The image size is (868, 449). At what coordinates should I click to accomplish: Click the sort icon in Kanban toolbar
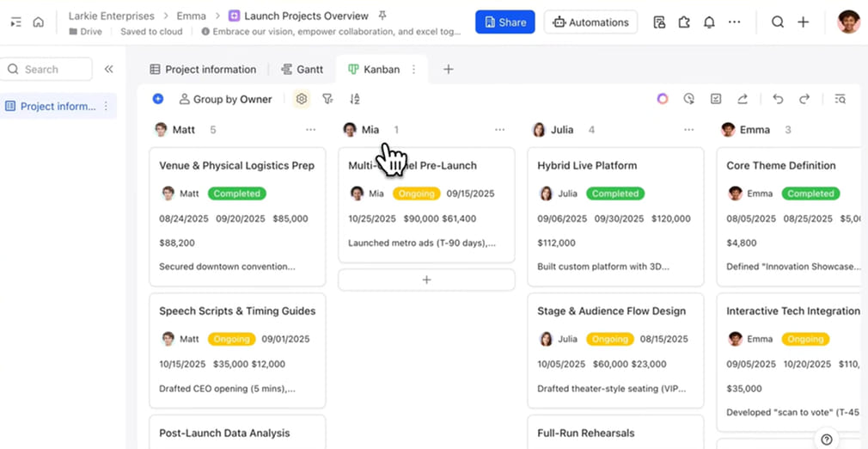[x=355, y=99]
